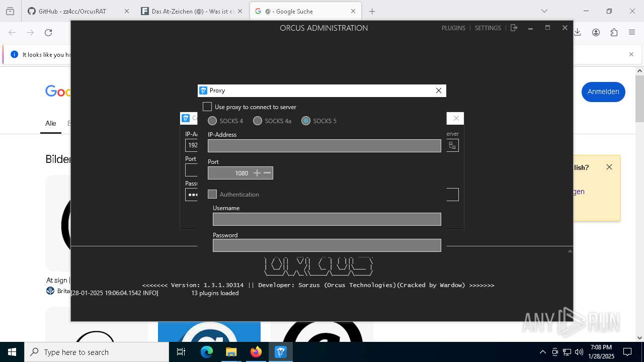Click the proxy IP-Address input field

(x=325, y=146)
